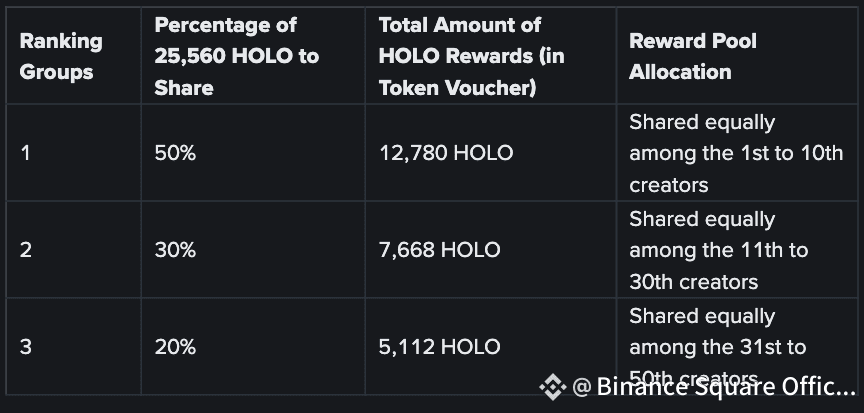Click the 11th to 30th creators allocation text
This screenshot has width=864, height=413.
(x=719, y=250)
